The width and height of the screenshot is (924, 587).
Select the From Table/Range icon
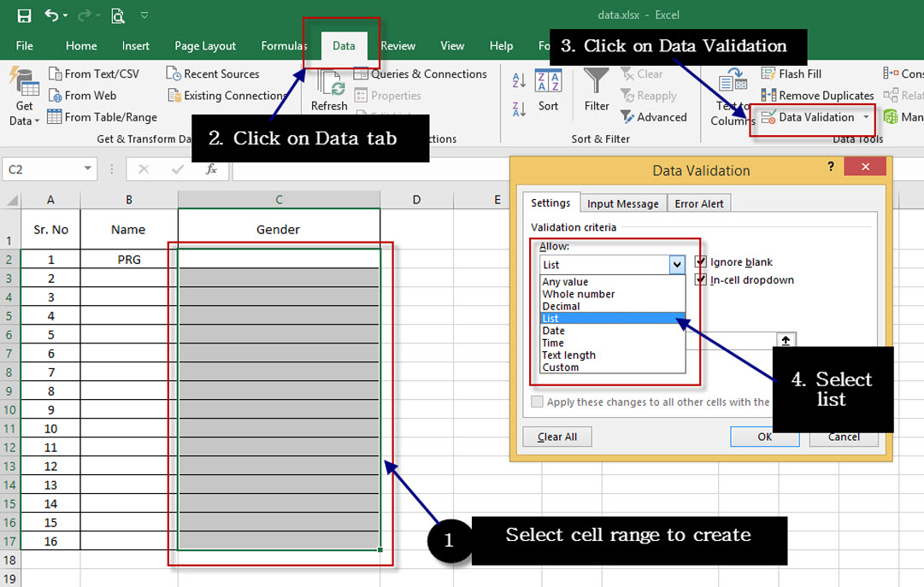(53, 117)
